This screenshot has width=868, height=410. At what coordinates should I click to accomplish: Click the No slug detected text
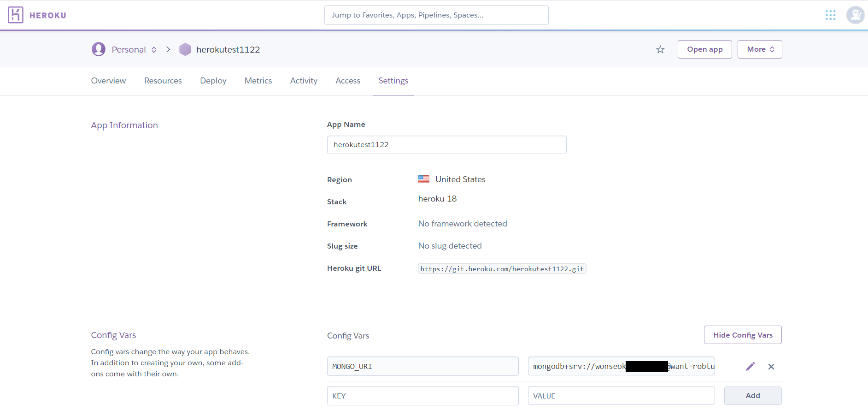coord(450,246)
